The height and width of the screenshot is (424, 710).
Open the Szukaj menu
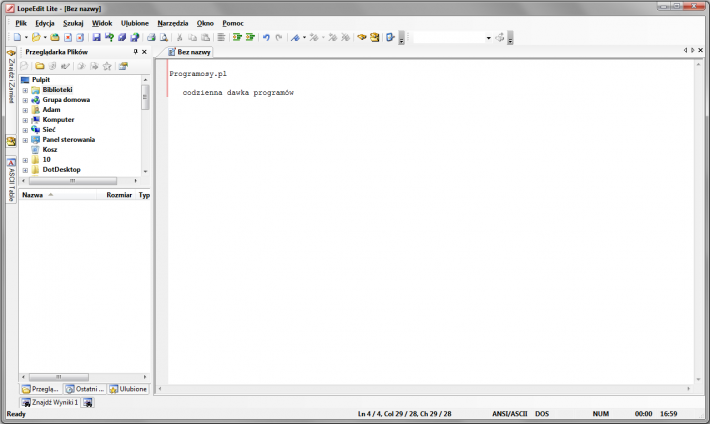pos(73,23)
